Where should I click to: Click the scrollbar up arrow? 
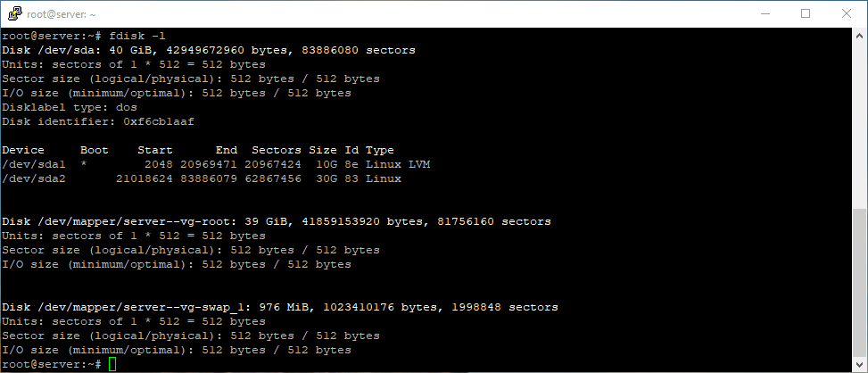pyautogui.click(x=859, y=35)
